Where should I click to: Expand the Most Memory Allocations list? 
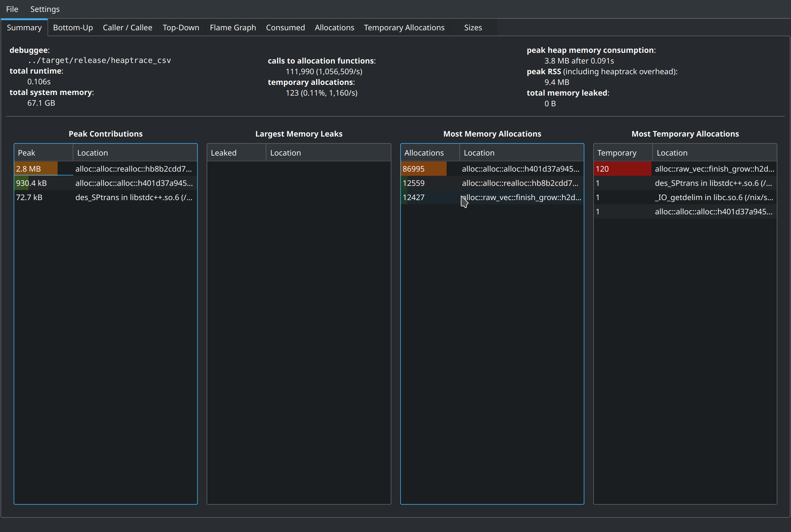coord(492,134)
